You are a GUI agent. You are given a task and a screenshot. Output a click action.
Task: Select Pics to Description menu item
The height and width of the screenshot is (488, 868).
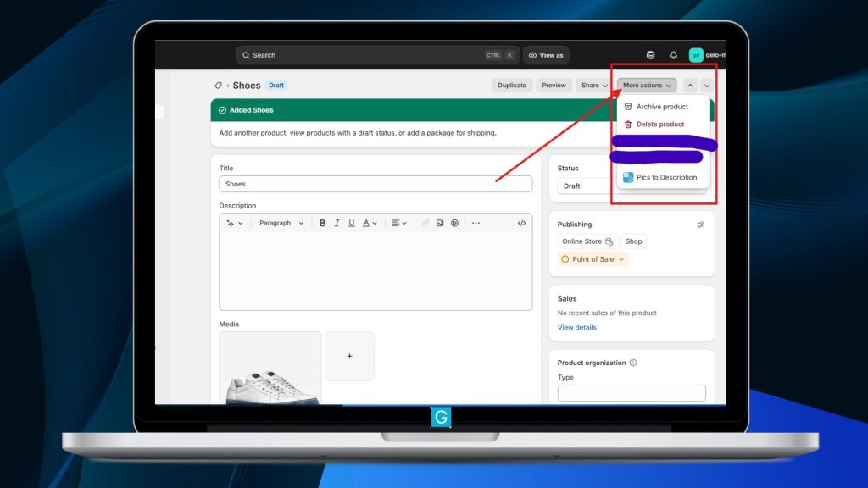[x=665, y=178]
